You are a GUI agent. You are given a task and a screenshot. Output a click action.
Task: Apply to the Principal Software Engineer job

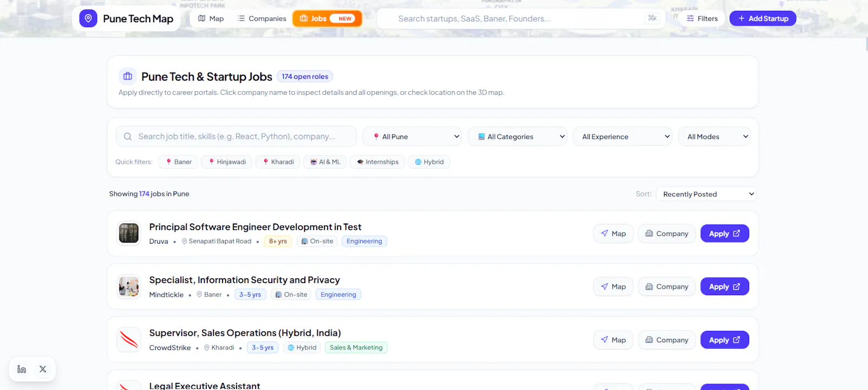tap(725, 234)
